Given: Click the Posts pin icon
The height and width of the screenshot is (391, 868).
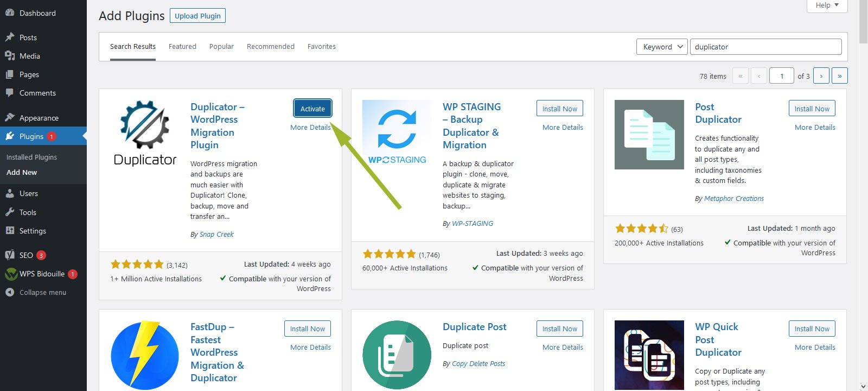Looking at the screenshot, I should pos(10,37).
